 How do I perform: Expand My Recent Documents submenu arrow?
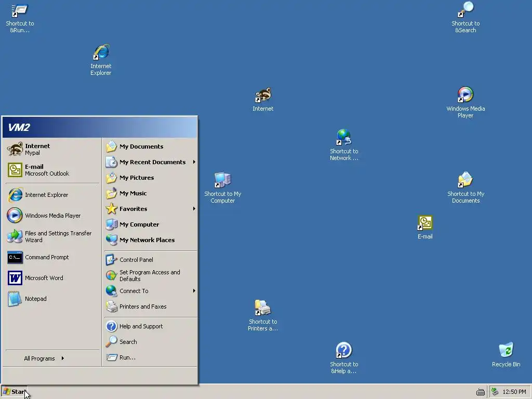tap(194, 162)
